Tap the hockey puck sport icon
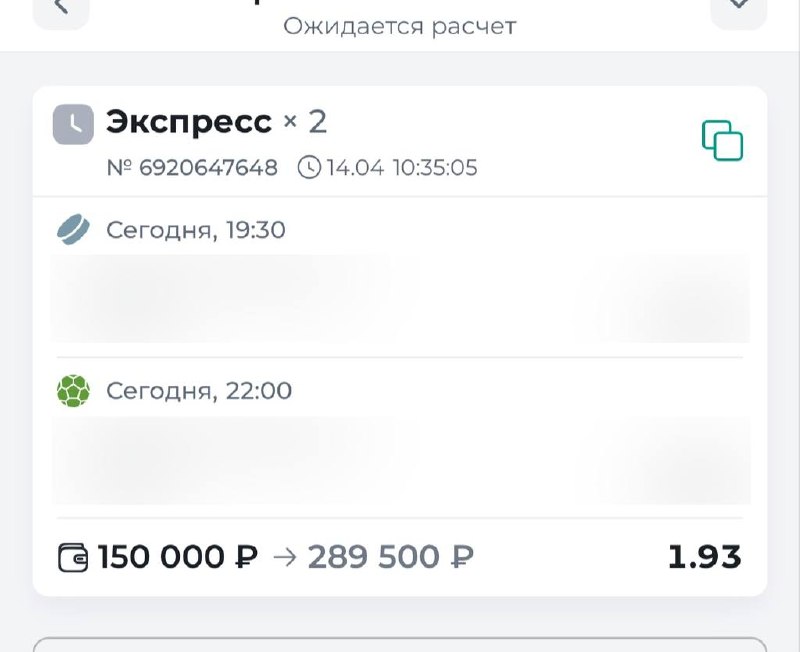This screenshot has height=652, width=800. (x=73, y=231)
